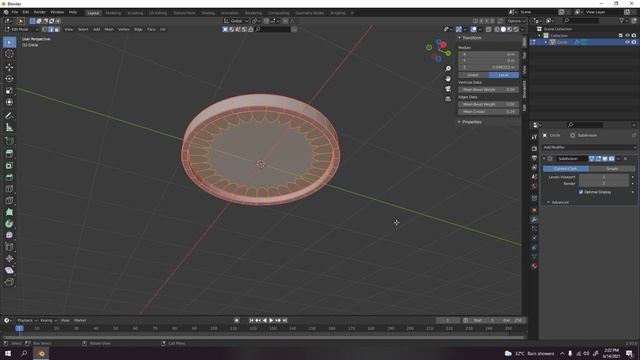Toggle Optimal Display checkbox
This screenshot has height=360, width=640.
click(x=581, y=192)
